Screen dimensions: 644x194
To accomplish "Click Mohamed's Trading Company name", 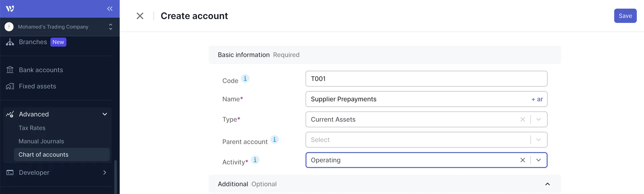I will click(53, 27).
